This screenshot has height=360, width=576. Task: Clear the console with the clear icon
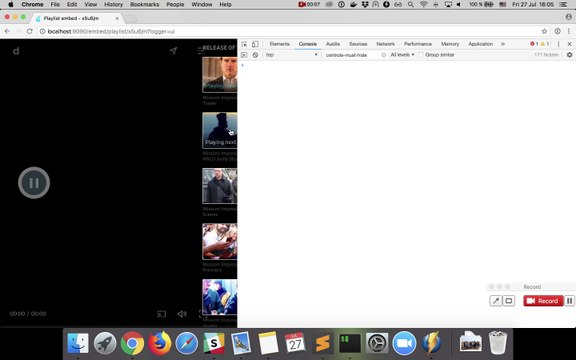point(255,55)
